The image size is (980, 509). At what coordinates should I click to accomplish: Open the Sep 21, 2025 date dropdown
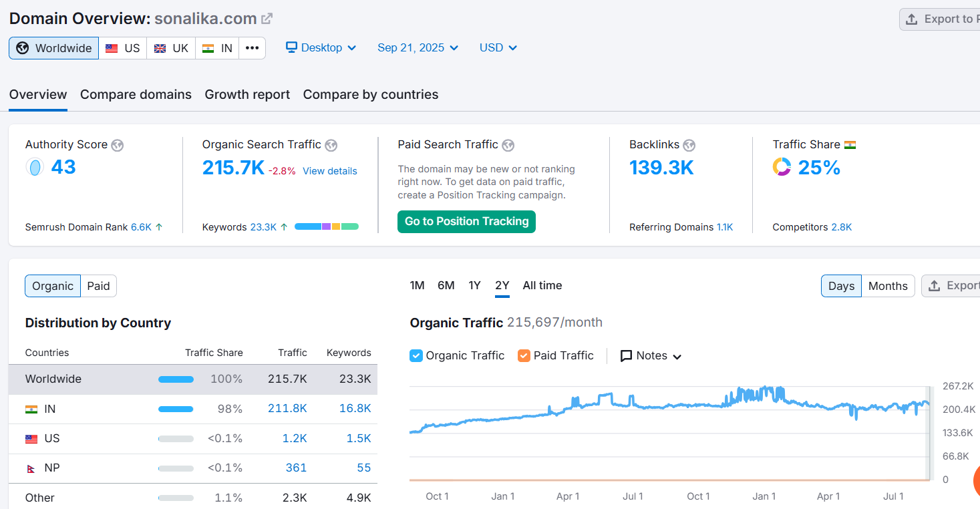(x=418, y=47)
